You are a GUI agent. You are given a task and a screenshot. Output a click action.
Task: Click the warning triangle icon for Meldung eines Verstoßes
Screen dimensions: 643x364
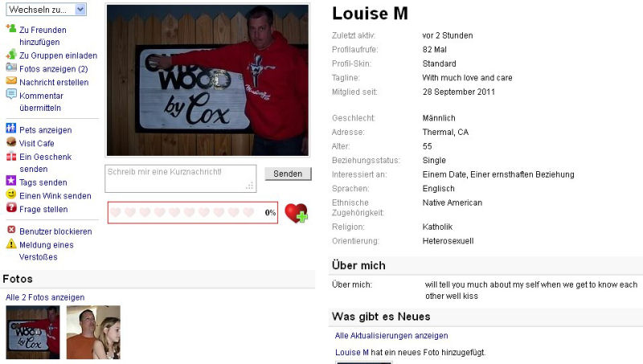[x=11, y=244]
